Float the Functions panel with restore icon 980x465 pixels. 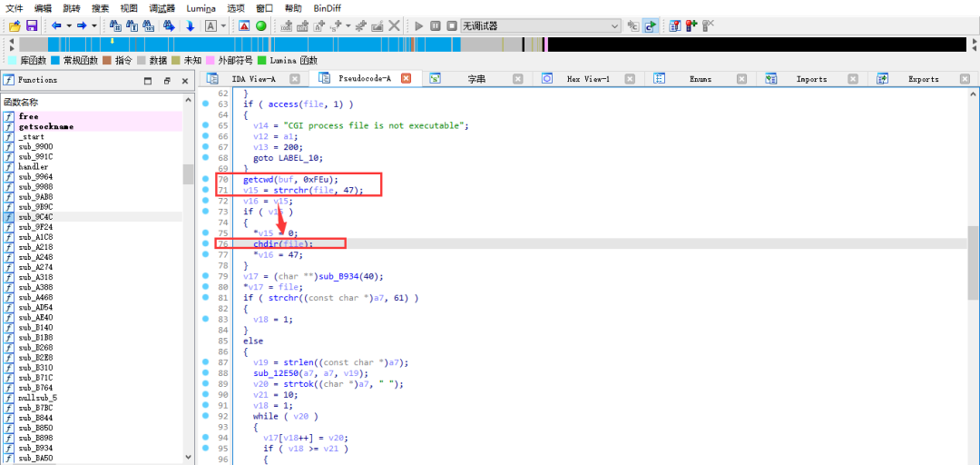click(x=167, y=81)
